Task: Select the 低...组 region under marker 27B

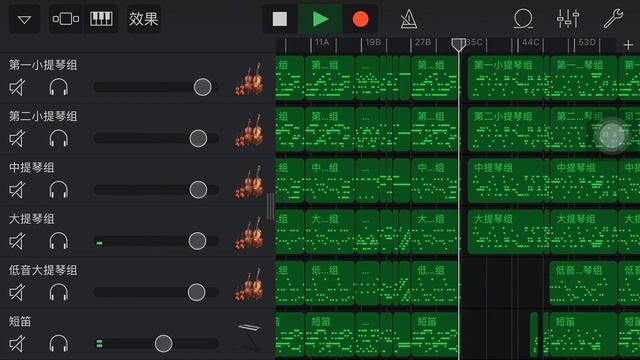Action: (x=434, y=284)
